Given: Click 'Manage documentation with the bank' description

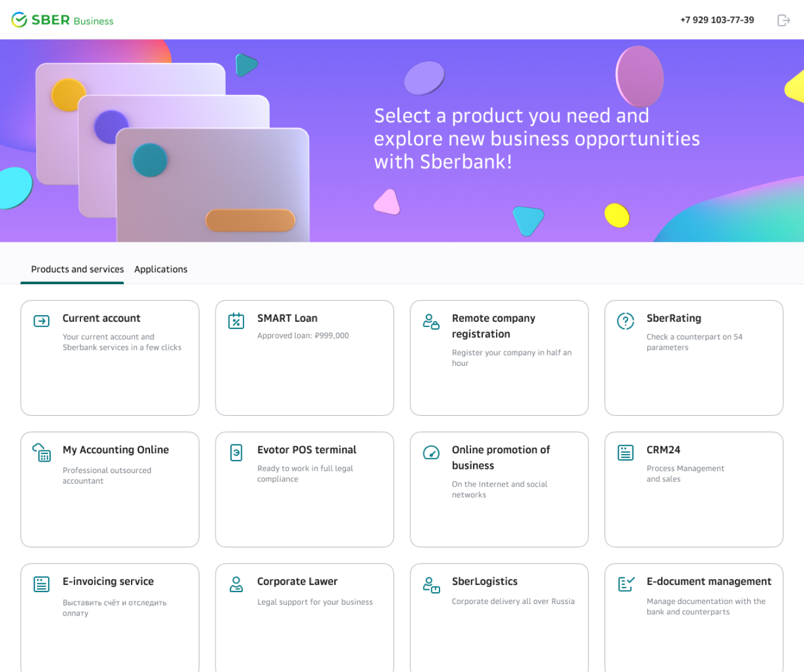Looking at the screenshot, I should click(706, 606).
